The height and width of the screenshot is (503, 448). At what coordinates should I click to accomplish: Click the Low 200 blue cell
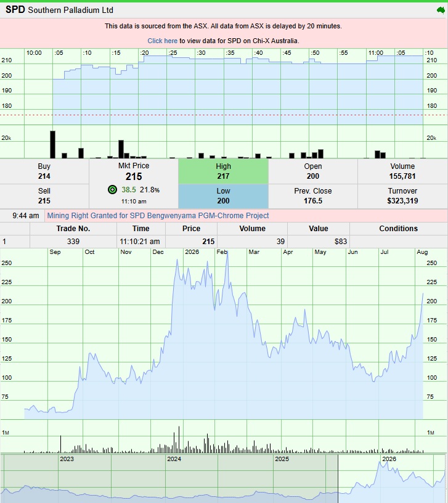[223, 196]
